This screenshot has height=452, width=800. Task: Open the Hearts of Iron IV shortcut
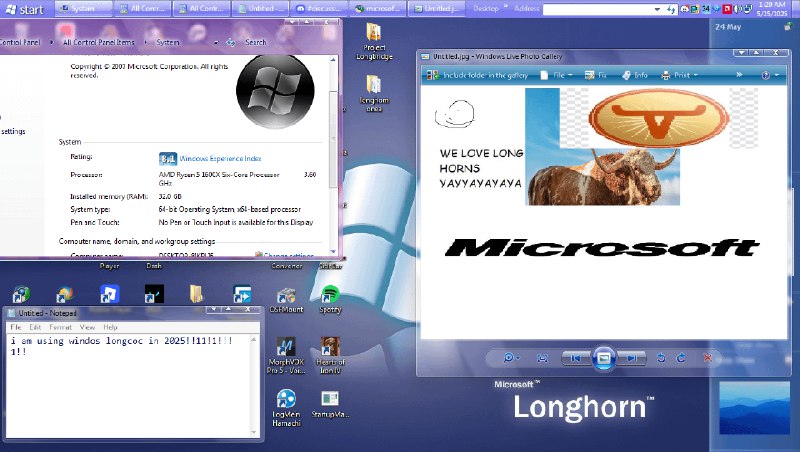pyautogui.click(x=330, y=356)
